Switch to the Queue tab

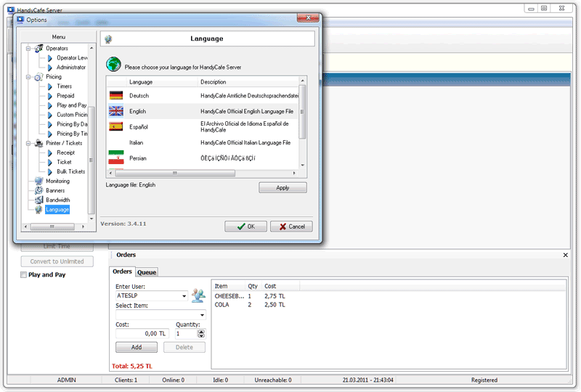point(147,272)
